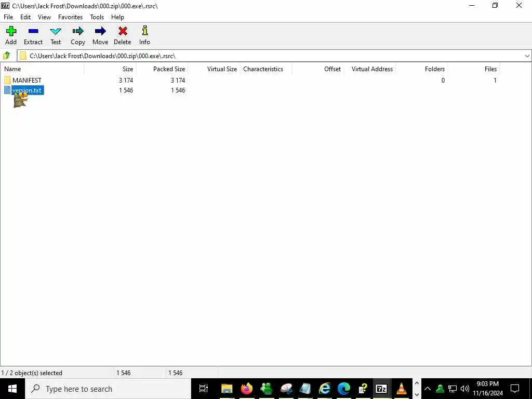Click the red Delete icon
This screenshot has width=532, height=399.
(x=123, y=32)
